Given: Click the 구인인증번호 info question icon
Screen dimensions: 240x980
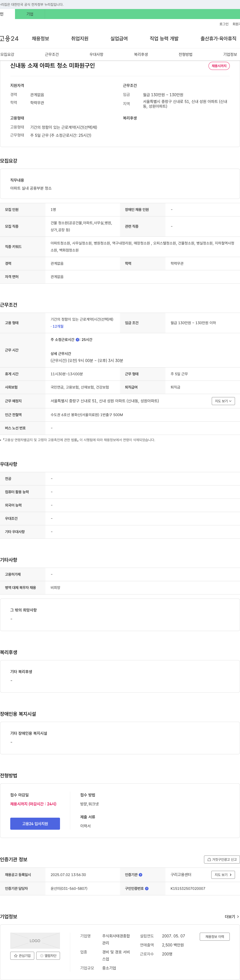Looking at the screenshot, I should [146, 889].
